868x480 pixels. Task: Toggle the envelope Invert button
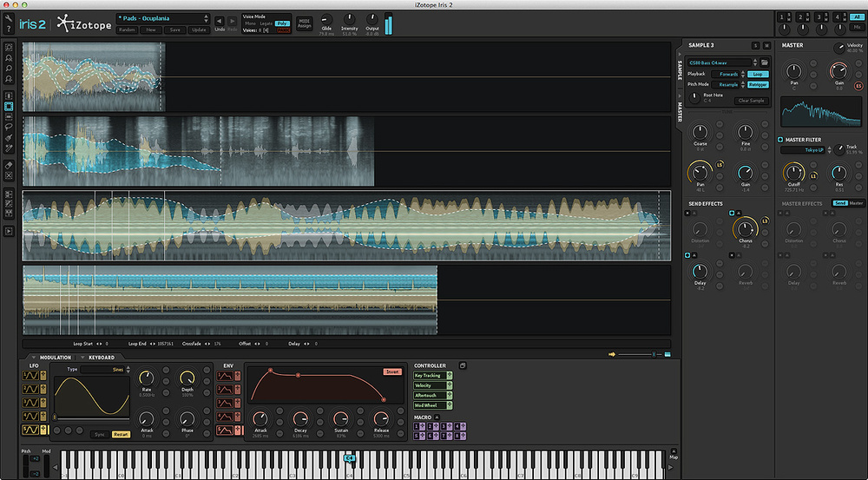(x=392, y=372)
